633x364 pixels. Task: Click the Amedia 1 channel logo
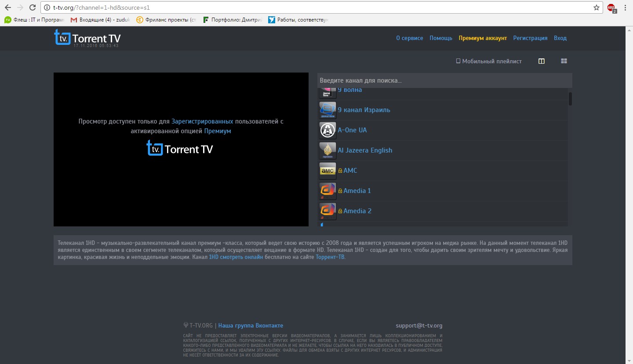point(327,191)
